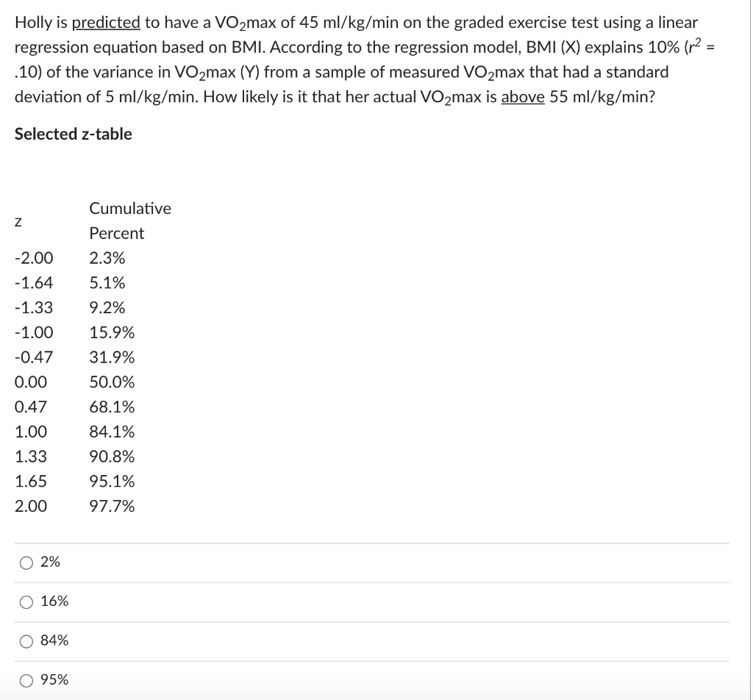753x700 pixels.
Task: Click the 0.00 z value cell
Action: tap(31, 382)
